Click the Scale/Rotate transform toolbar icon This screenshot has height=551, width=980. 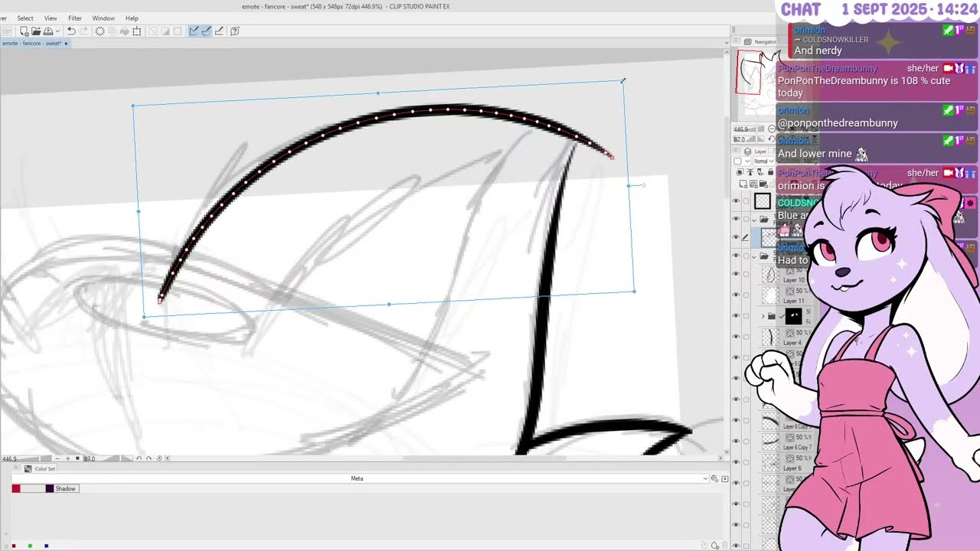137,31
